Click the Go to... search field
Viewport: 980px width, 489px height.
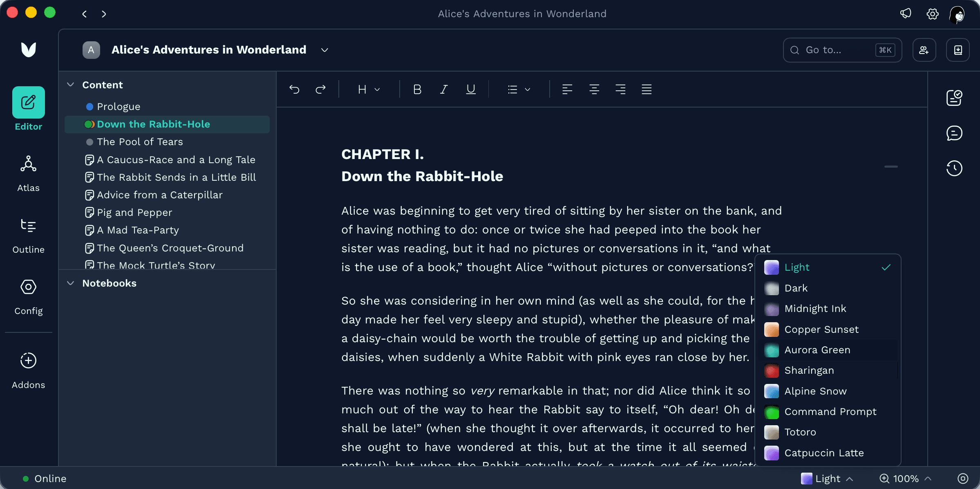click(842, 50)
